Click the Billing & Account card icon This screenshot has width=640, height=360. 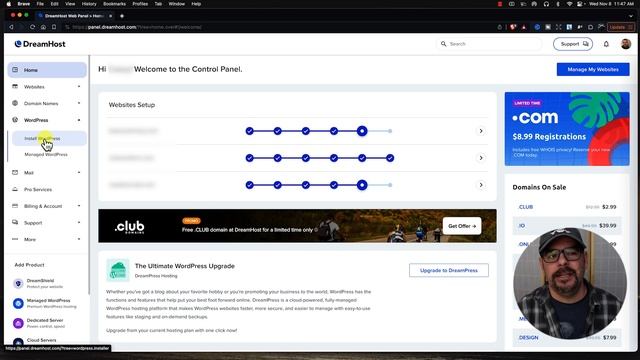coord(15,206)
